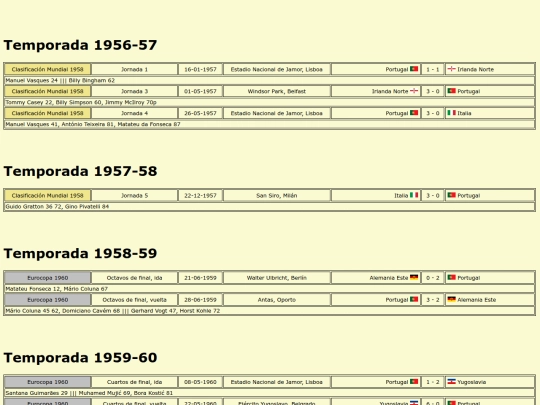The width and height of the screenshot is (540, 405).
Task: Click the 3 - 2 score in Octavos vuelta row
Action: [433, 300]
